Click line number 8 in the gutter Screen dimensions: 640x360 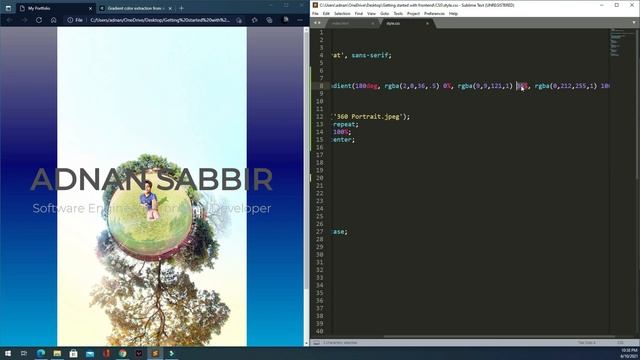[322, 86]
